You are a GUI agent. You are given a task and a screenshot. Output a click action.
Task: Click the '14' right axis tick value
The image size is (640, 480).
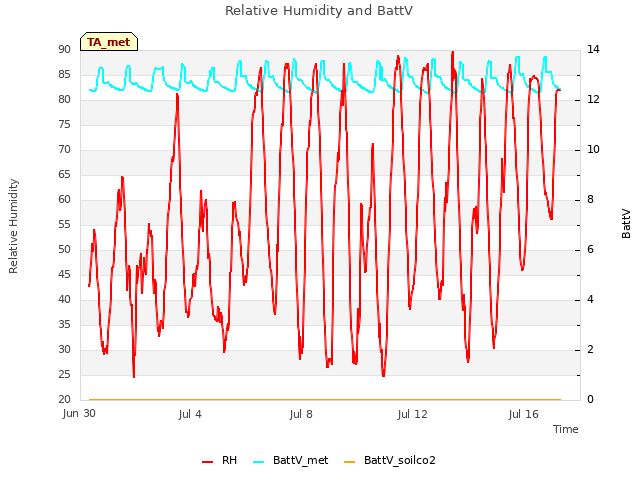(593, 49)
